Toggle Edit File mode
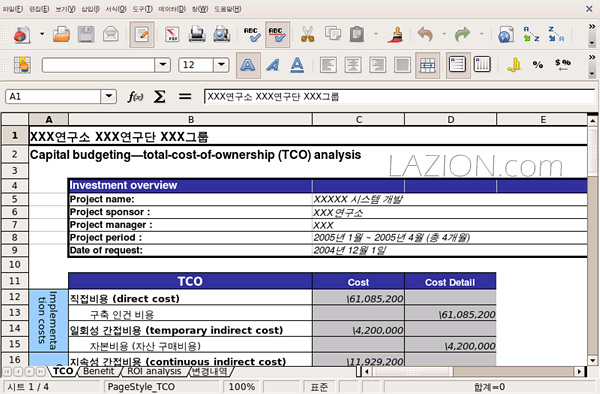Screen dimensions: 600x394 pyautogui.click(x=142, y=34)
